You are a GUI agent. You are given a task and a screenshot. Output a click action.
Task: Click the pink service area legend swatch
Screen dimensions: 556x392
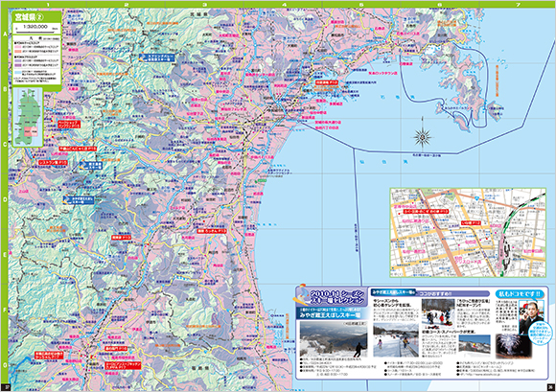(x=18, y=46)
